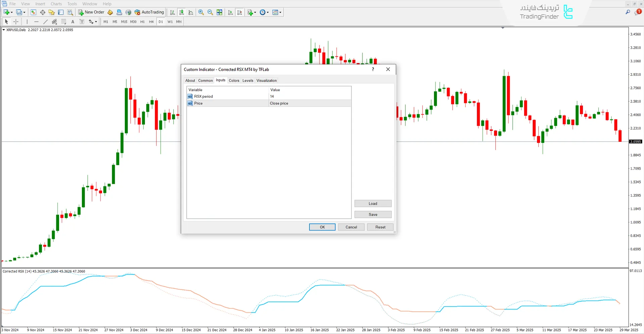Image resolution: width=644 pixels, height=334 pixels.
Task: Select the H4 timeframe
Action: 151,21
